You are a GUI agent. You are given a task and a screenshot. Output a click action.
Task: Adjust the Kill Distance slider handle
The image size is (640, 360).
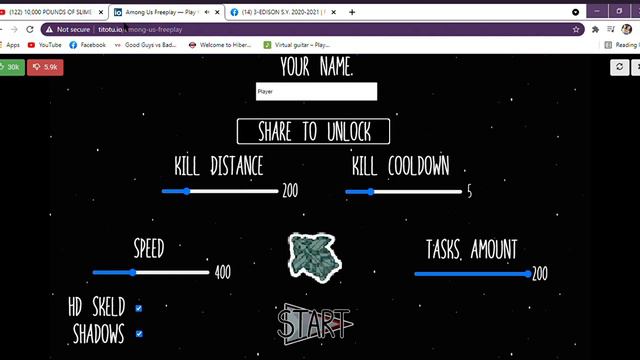(x=187, y=191)
